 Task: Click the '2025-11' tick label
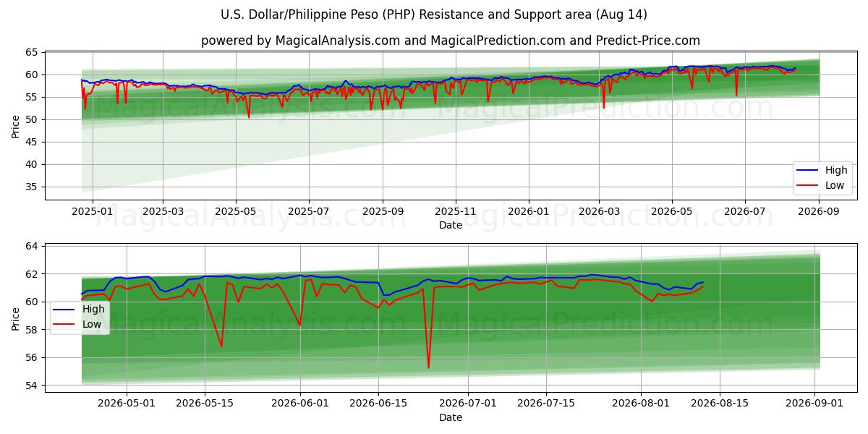tap(456, 211)
